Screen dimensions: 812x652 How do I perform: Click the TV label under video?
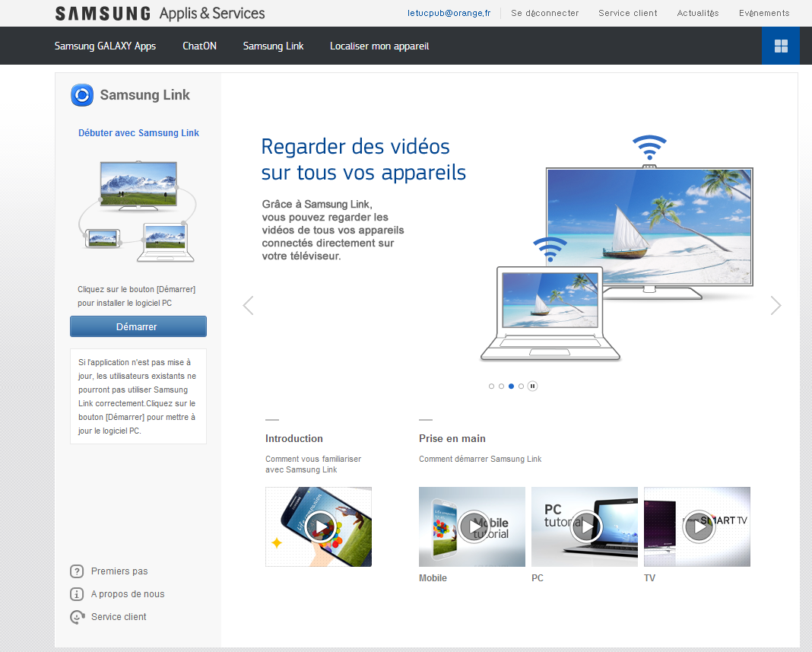pos(649,578)
